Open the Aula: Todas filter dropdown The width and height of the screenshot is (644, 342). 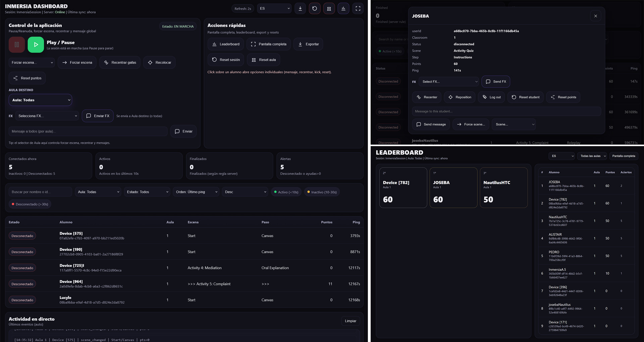[99, 192]
